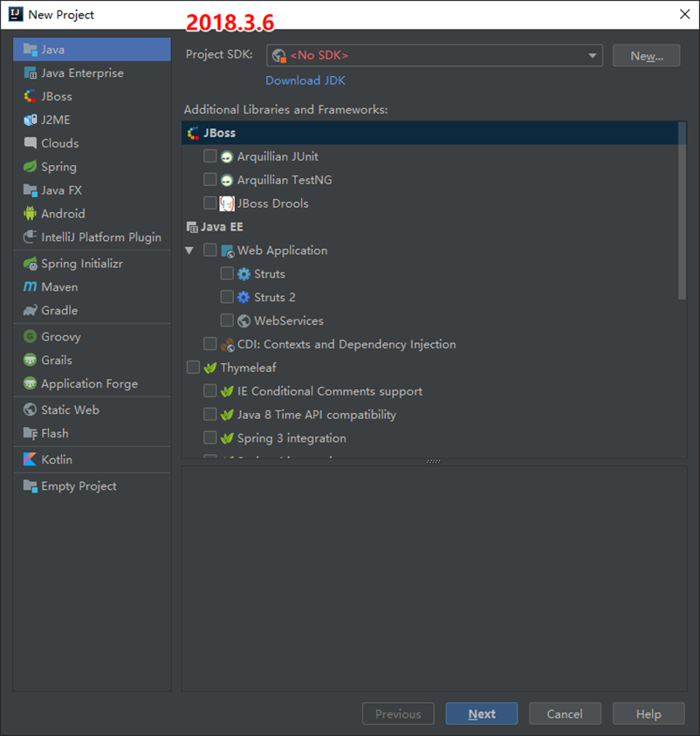Click the Previous button
The image size is (700, 736).
[398, 713]
